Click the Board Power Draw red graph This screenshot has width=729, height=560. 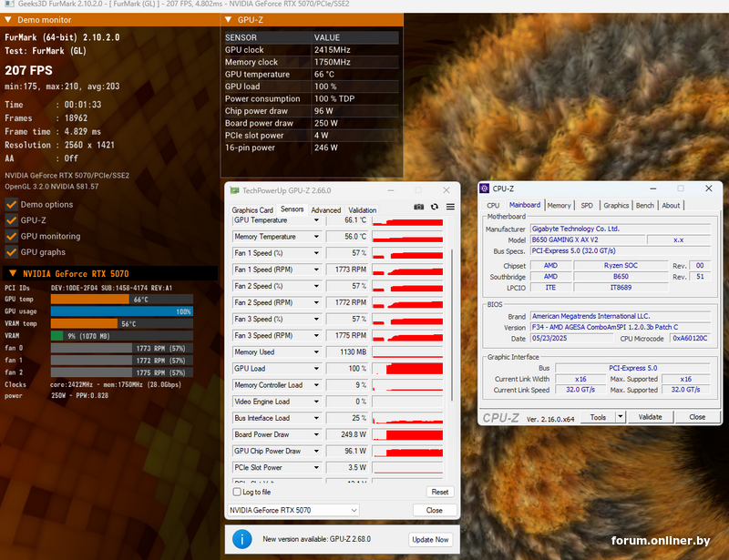[x=407, y=434]
